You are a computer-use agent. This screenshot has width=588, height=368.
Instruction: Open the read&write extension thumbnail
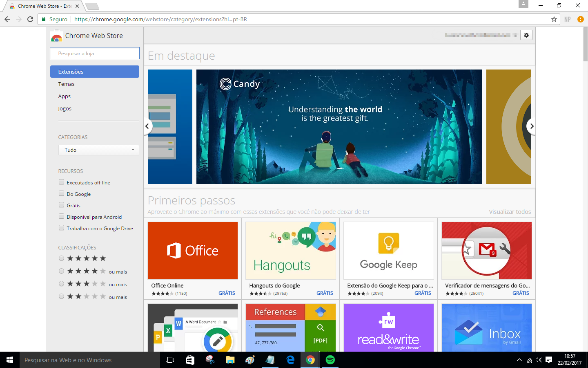tap(389, 328)
